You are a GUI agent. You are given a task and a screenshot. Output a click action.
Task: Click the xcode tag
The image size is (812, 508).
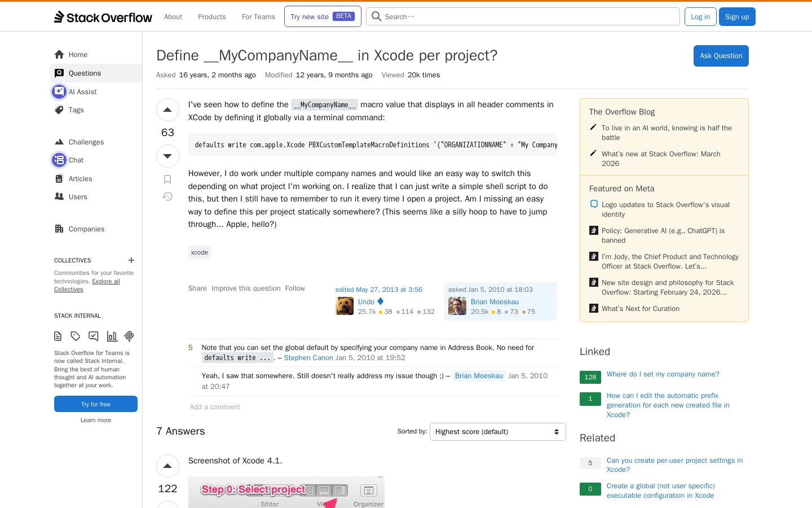click(200, 252)
